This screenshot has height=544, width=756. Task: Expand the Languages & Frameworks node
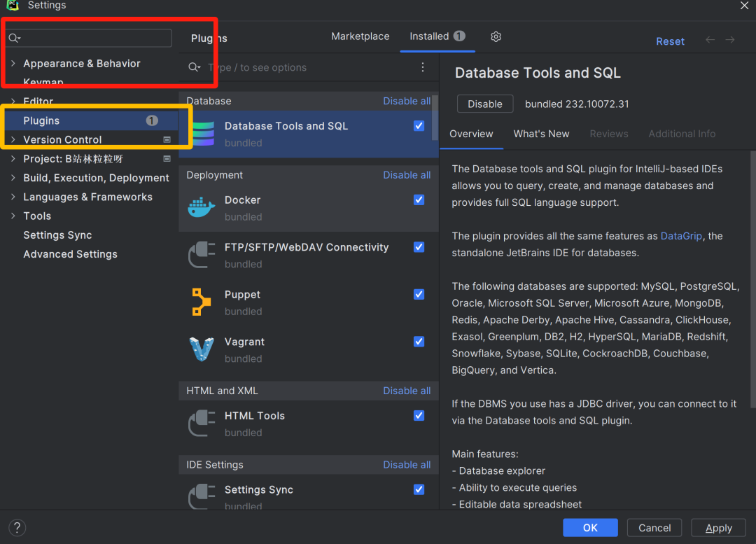[x=13, y=197]
